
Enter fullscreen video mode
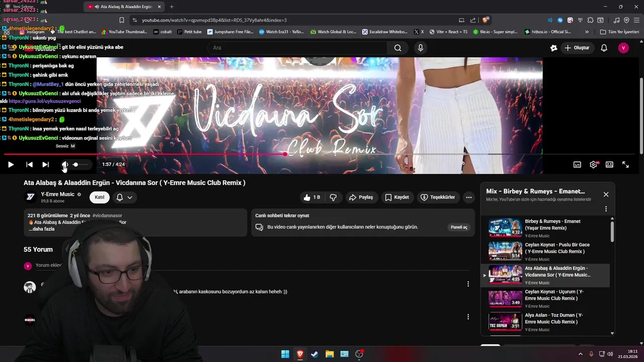[x=625, y=164]
